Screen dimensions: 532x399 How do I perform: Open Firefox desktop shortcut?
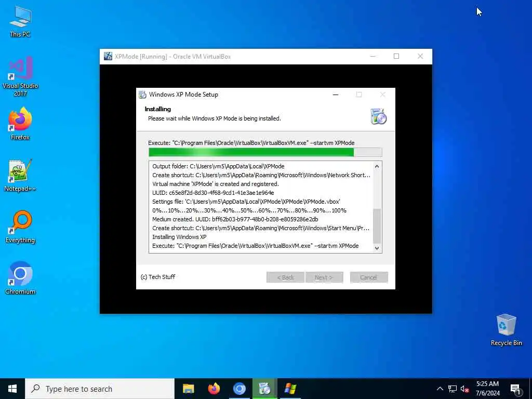pos(20,124)
